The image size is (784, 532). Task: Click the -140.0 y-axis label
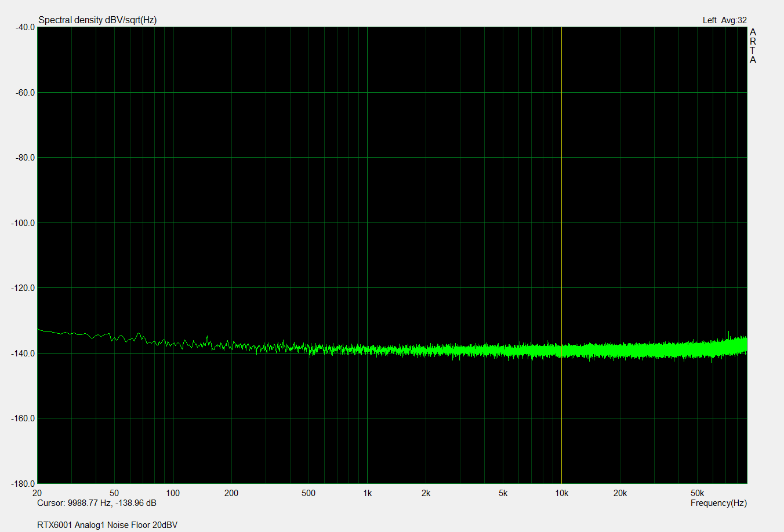[x=23, y=354]
